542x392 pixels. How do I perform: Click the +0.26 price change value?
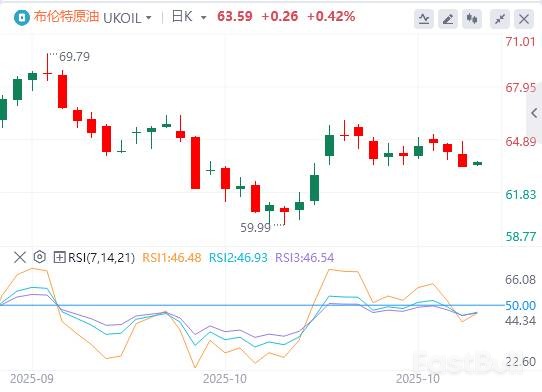tap(280, 16)
